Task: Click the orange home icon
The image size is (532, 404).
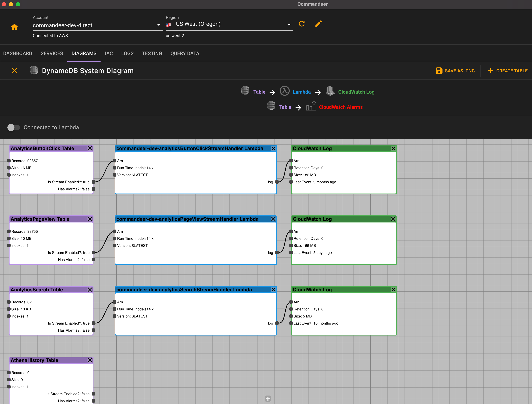Action: [14, 27]
